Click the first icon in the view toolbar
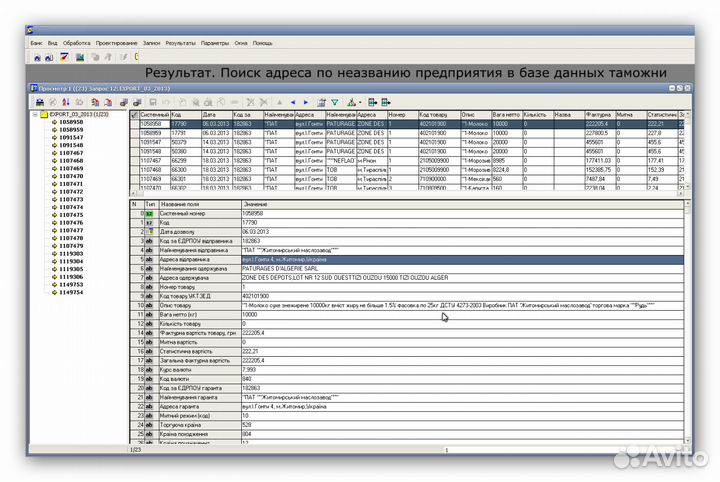The width and height of the screenshot is (720, 482). coord(39,102)
